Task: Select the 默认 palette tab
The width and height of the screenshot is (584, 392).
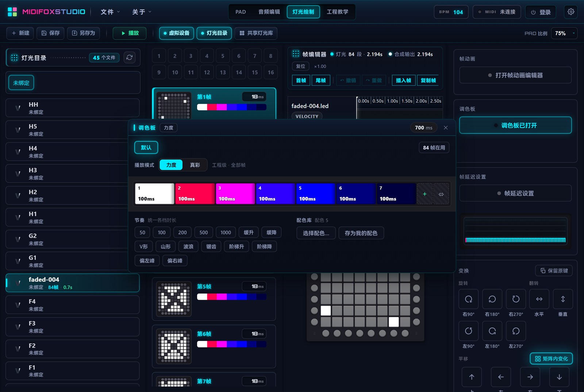Action: click(146, 147)
